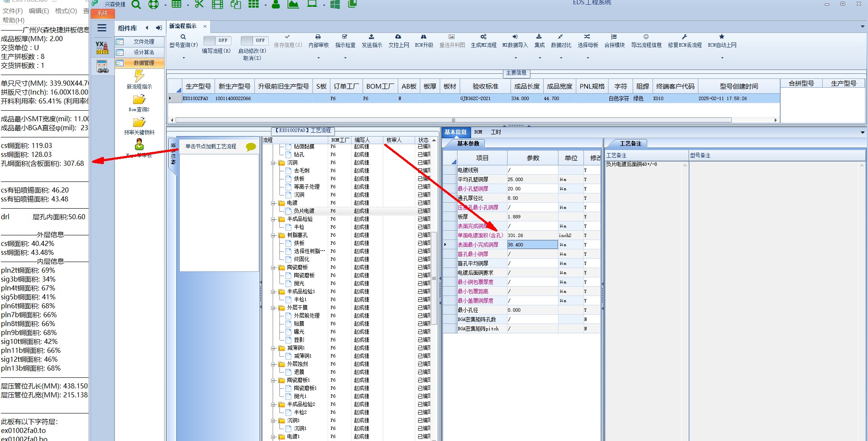The width and height of the screenshot is (868, 441).
Task: Open the orange 系统 tab
Action: pos(103,14)
